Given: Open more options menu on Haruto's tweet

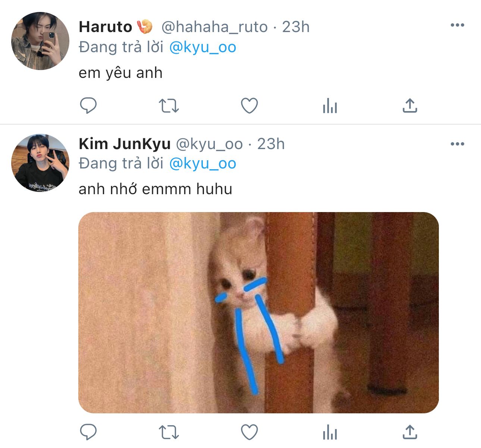Looking at the screenshot, I should 458,25.
